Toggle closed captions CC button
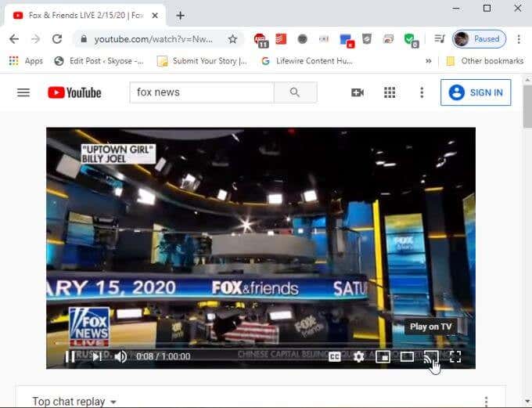Image resolution: width=532 pixels, height=408 pixels. (x=335, y=356)
